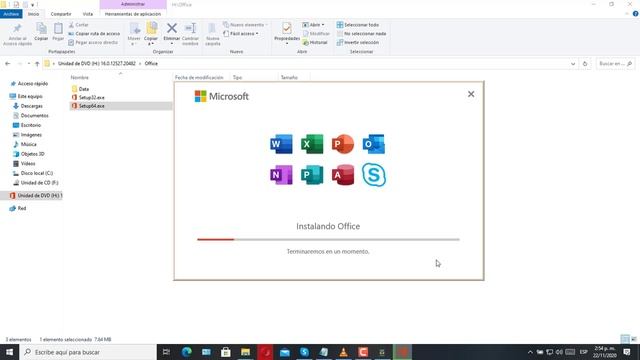Close the Office installer dialog
This screenshot has width=640, height=360.
(x=471, y=94)
